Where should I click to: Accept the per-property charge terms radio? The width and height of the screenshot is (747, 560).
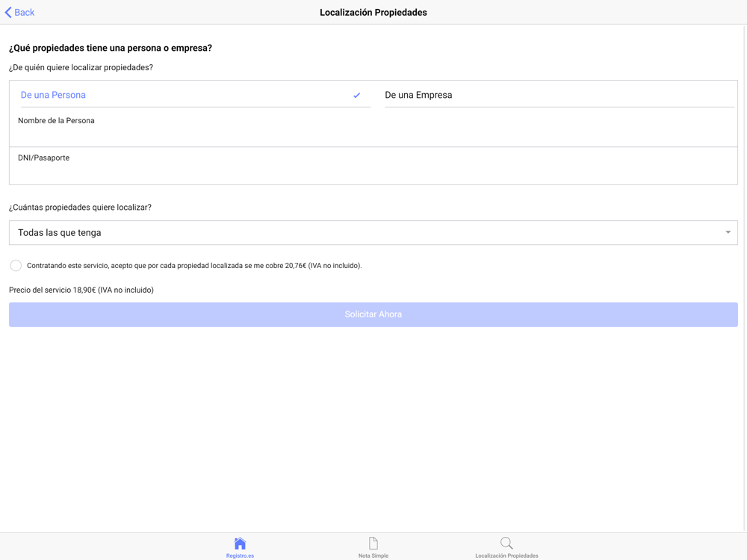[16, 265]
